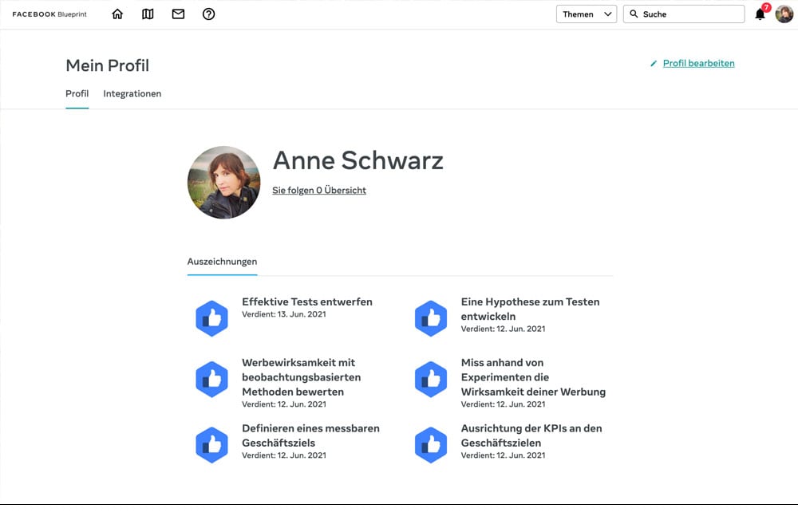Viewport: 798px width, 532px height.
Task: Select the 'Effektive Tests entwerfen' badge icon
Action: pos(211,317)
